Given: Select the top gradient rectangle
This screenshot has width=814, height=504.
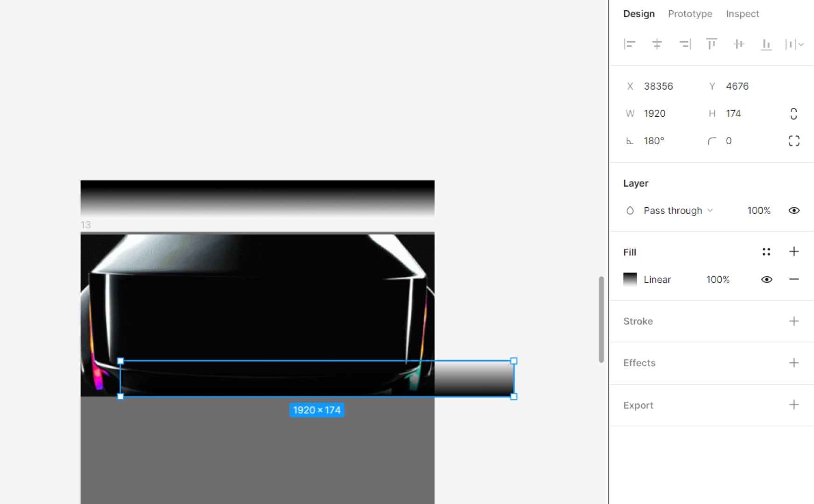Looking at the screenshot, I should point(257,198).
